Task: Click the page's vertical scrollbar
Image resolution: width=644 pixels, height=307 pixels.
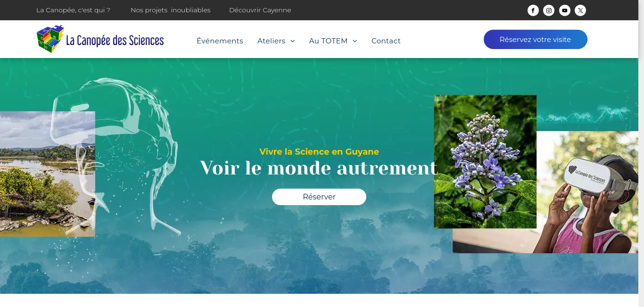Action: (x=641, y=153)
